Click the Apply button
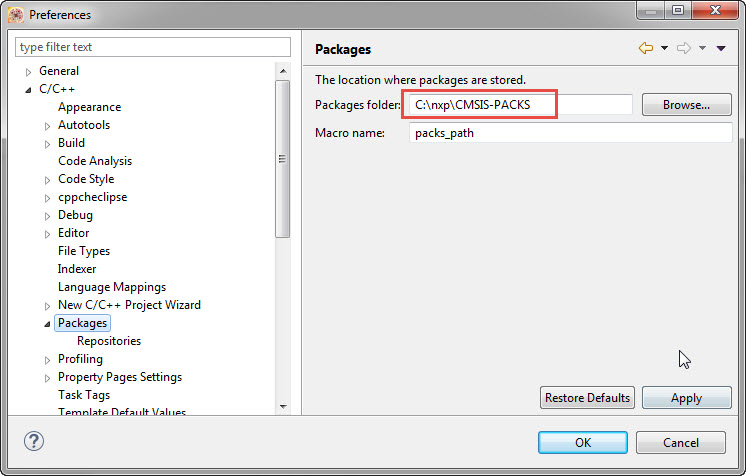The width and height of the screenshot is (746, 476). [x=686, y=397]
